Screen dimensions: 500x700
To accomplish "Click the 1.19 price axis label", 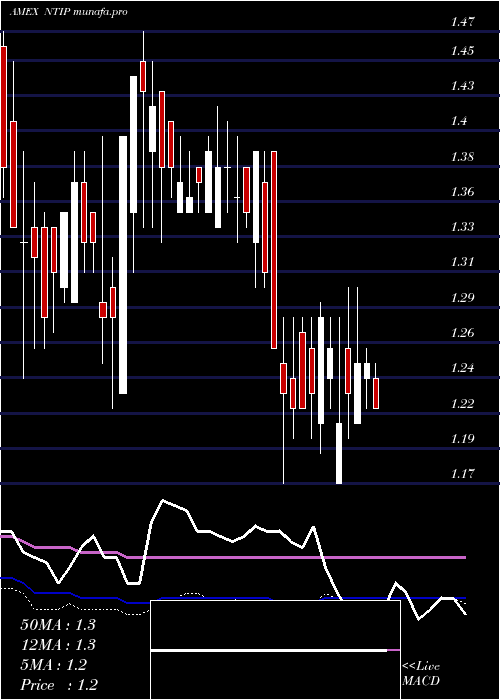I will point(462,439).
